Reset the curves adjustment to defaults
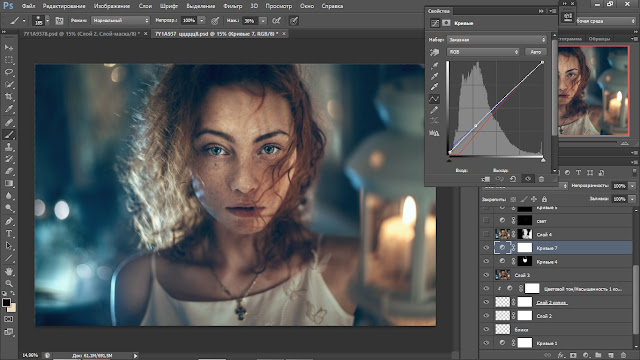Viewport: 640px width, 360px height. click(x=513, y=179)
